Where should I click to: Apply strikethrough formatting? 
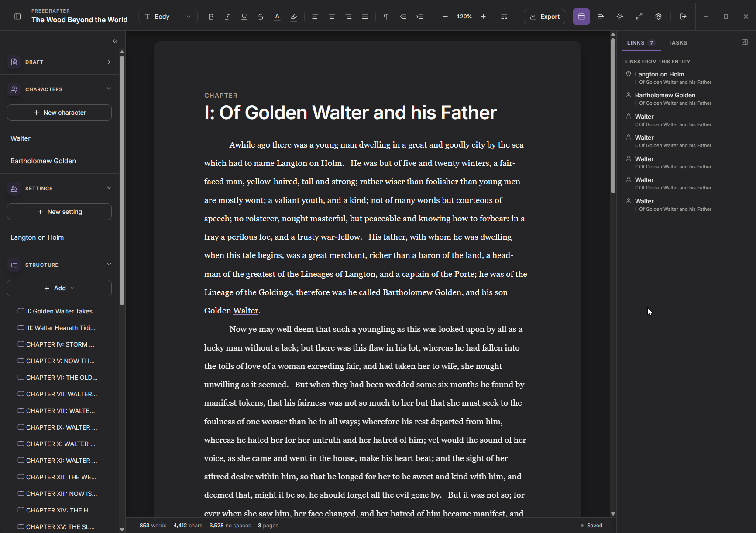261,17
